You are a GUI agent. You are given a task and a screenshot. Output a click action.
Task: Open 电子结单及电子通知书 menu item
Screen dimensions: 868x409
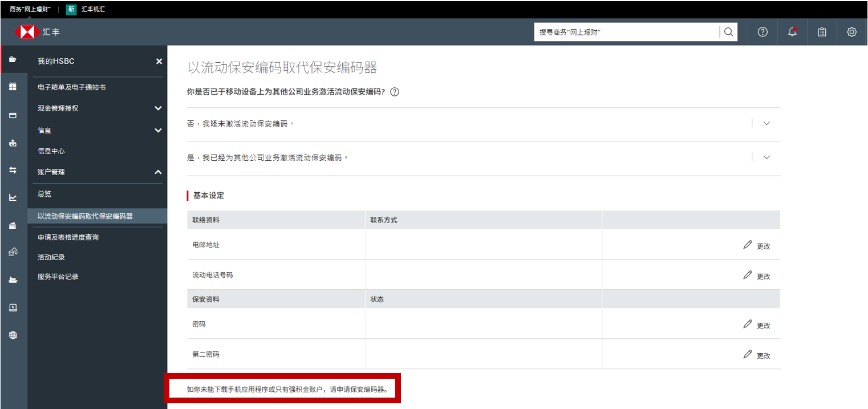[x=71, y=87]
